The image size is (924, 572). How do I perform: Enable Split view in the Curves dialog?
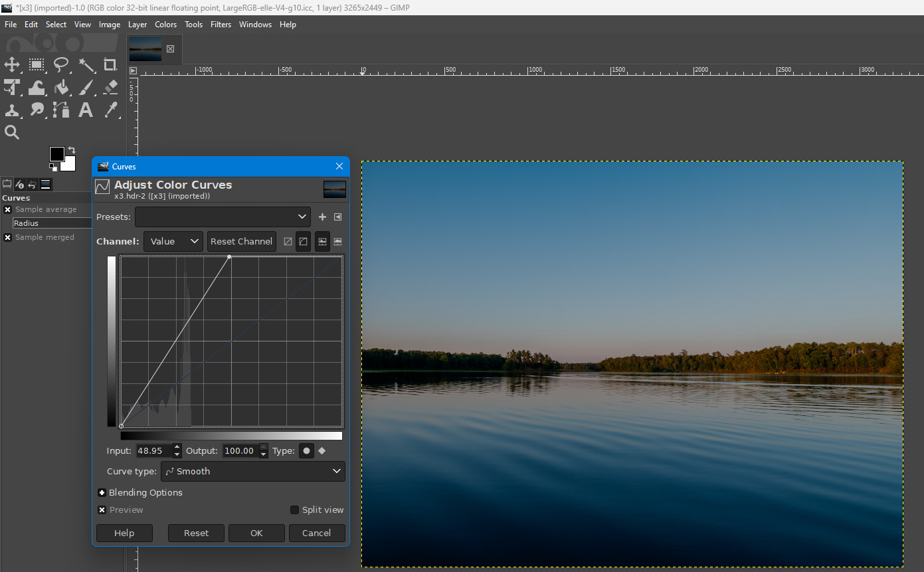coord(294,510)
